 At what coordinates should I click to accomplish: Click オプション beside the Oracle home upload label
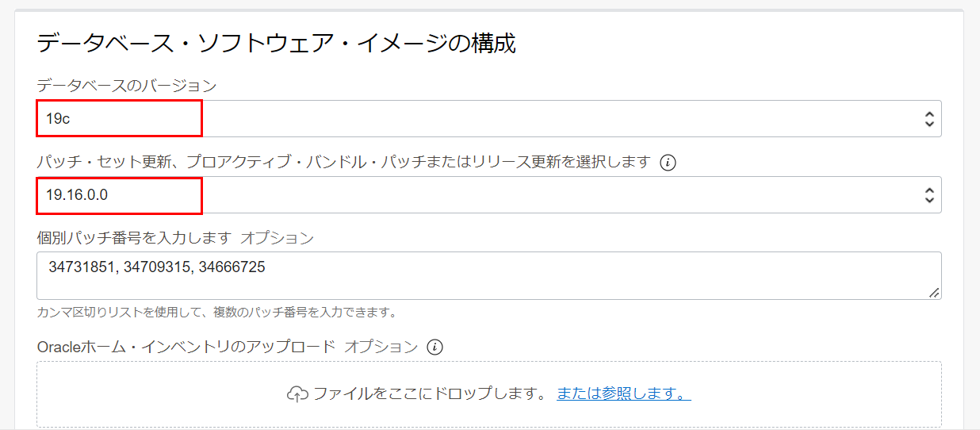pyautogui.click(x=381, y=347)
